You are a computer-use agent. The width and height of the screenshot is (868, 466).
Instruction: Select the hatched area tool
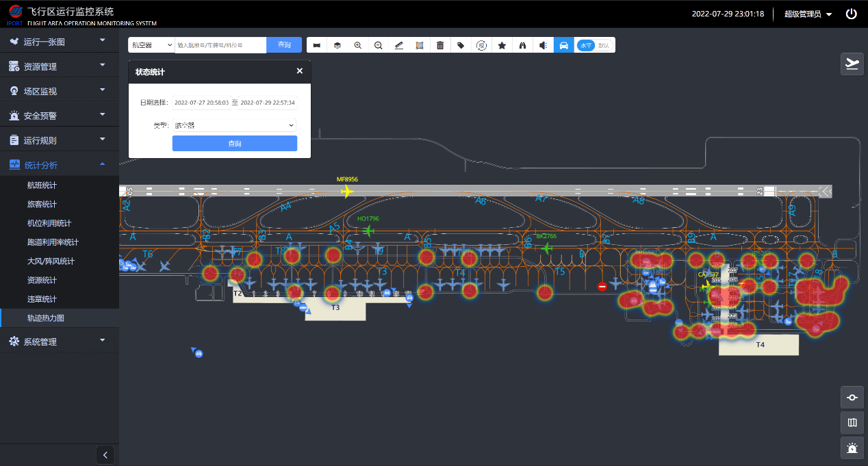tap(420, 45)
